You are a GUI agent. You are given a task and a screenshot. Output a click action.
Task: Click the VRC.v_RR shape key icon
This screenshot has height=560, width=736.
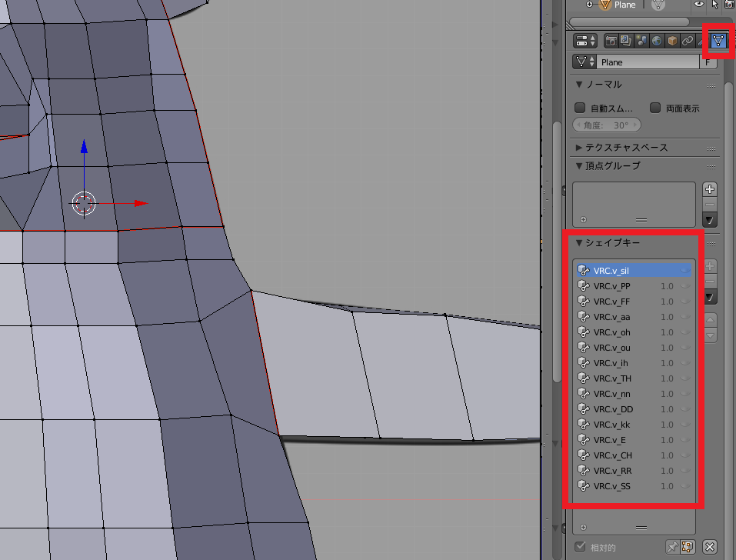[x=584, y=471]
